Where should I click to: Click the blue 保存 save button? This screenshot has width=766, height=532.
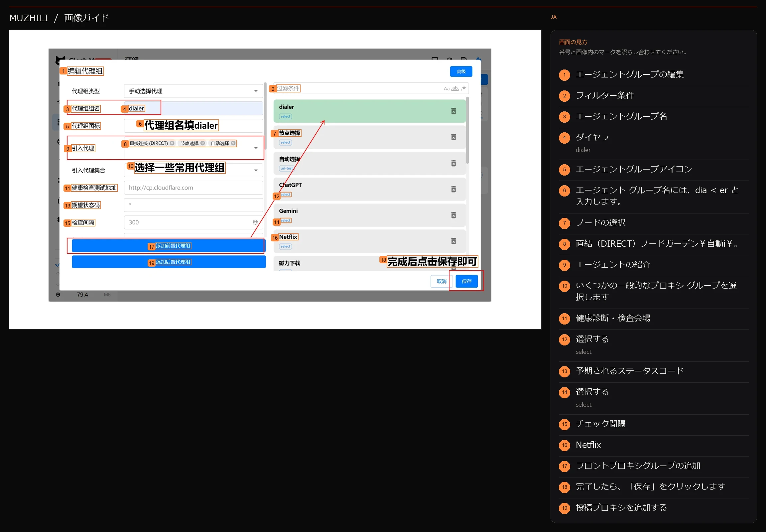[x=466, y=281]
